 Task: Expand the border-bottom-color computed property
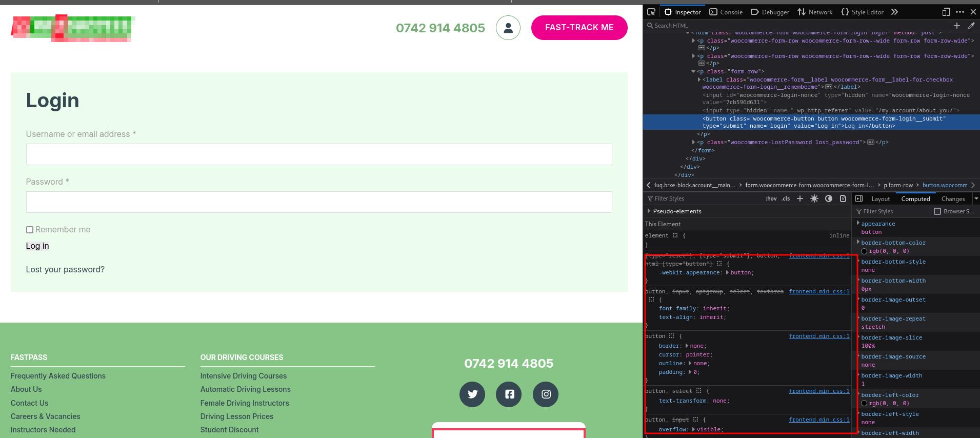click(858, 242)
